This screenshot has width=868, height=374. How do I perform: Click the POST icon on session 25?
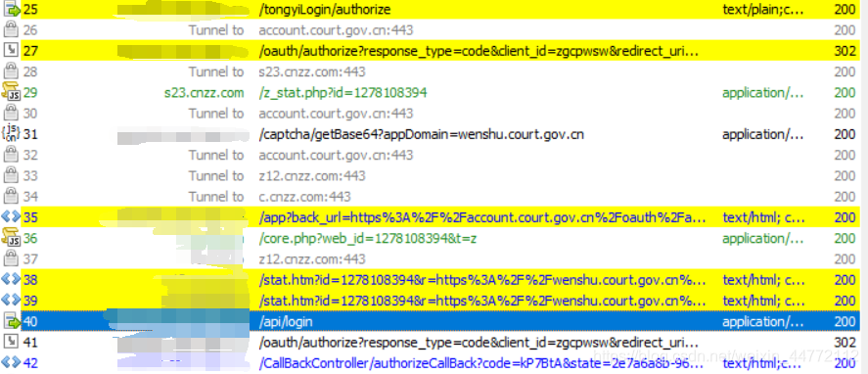pyautogui.click(x=11, y=10)
